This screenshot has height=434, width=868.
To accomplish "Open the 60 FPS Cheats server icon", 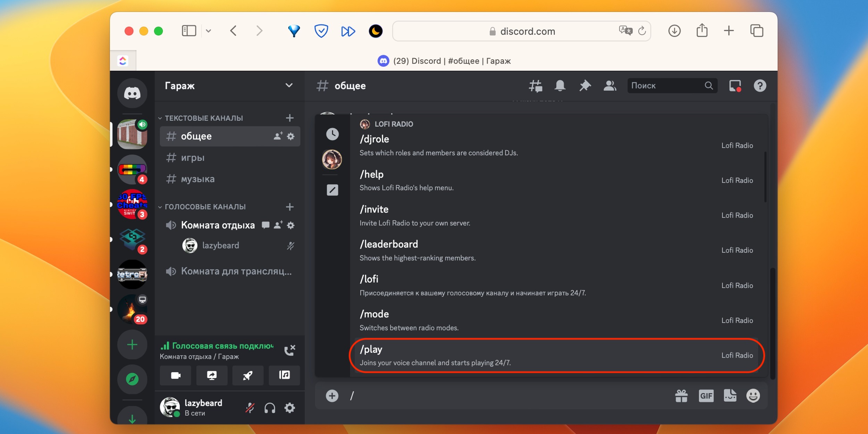I will click(x=132, y=204).
